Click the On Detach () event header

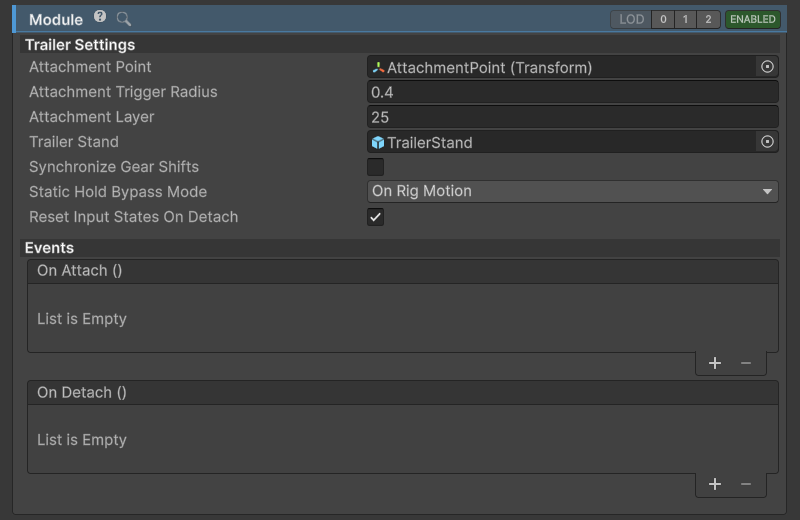[x=403, y=392]
